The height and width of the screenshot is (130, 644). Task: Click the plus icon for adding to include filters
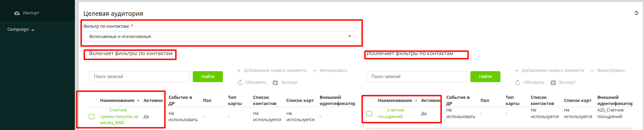pyautogui.click(x=239, y=70)
